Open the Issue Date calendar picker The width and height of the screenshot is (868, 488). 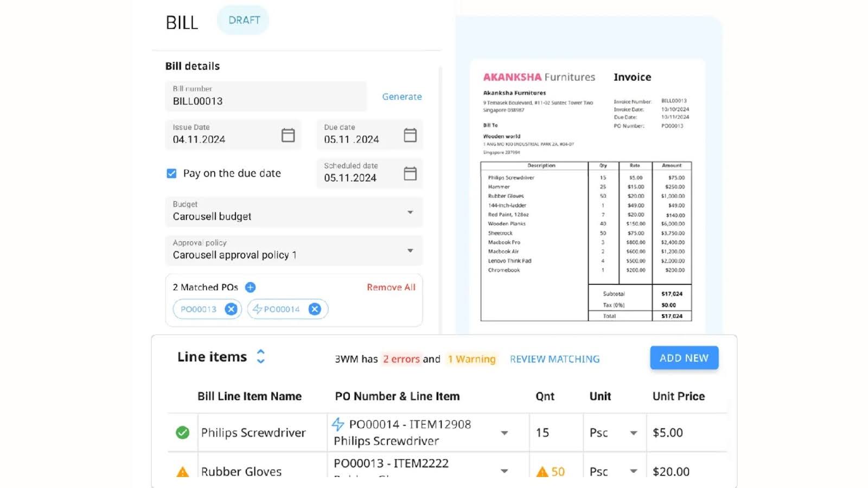tap(288, 135)
